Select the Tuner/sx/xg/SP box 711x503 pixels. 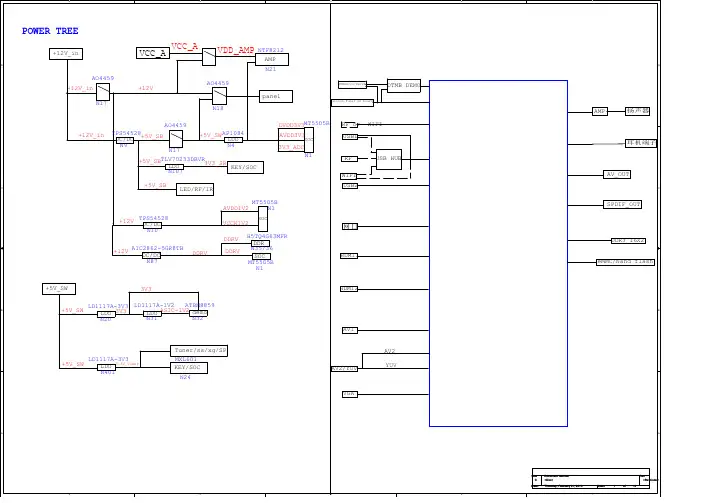[199, 351]
